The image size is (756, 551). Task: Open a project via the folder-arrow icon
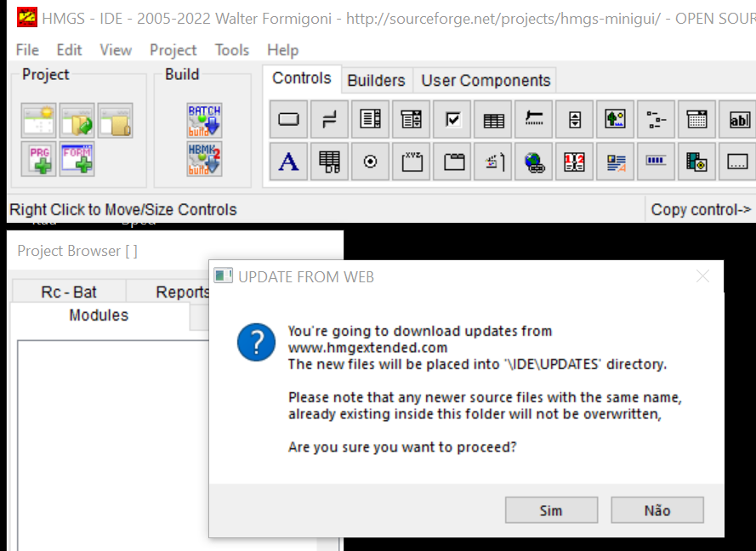(77, 121)
